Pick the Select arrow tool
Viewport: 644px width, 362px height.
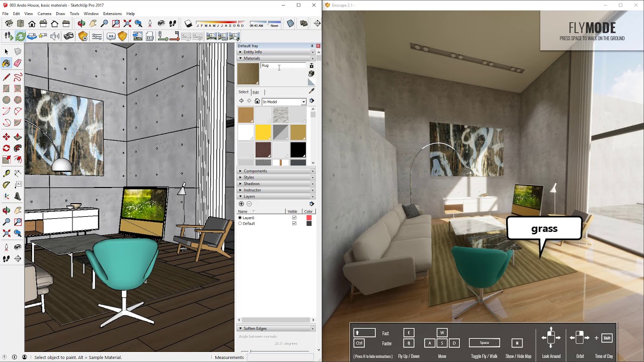6,51
